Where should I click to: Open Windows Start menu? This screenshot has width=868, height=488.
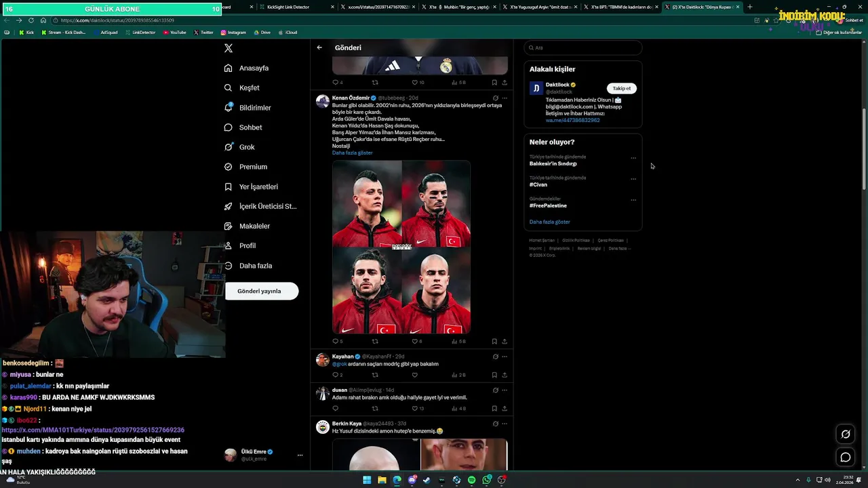coord(367,480)
